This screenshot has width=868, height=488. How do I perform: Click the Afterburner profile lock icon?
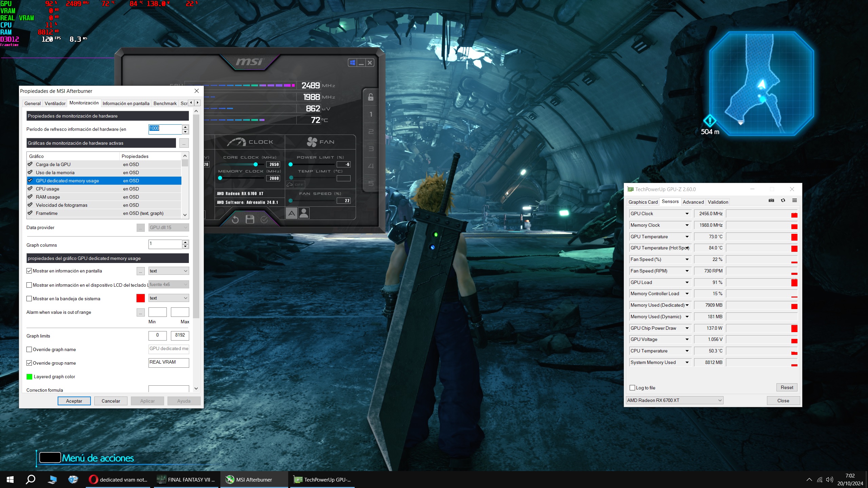click(371, 97)
